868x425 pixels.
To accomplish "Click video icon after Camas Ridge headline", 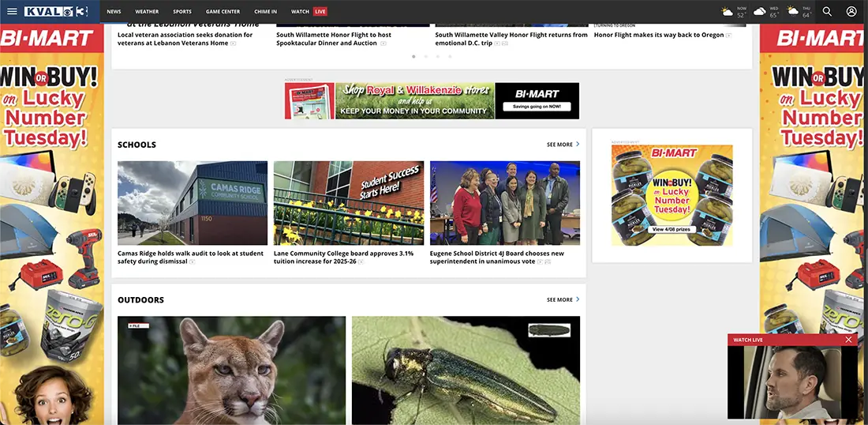I will pos(192,261).
